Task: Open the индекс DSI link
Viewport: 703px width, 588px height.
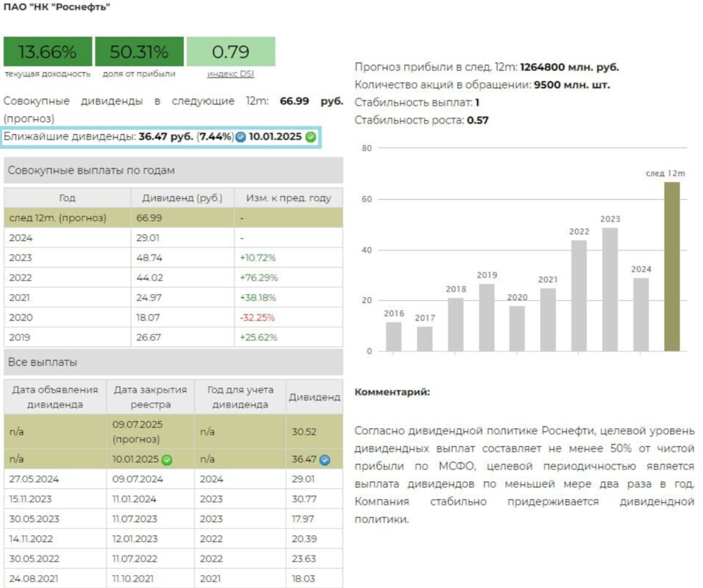Action: [231, 74]
